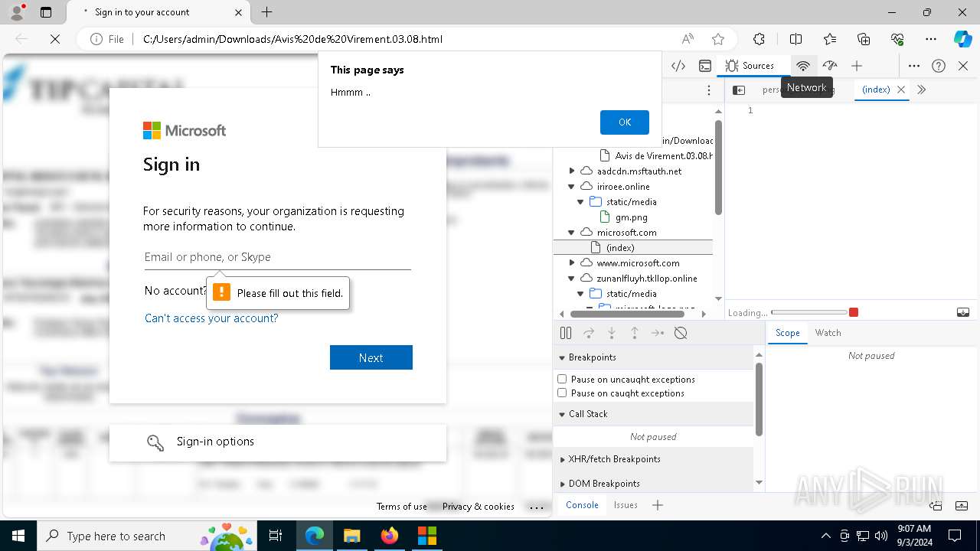
Task: Open Collections icon in Edge toolbar
Action: coord(864,39)
